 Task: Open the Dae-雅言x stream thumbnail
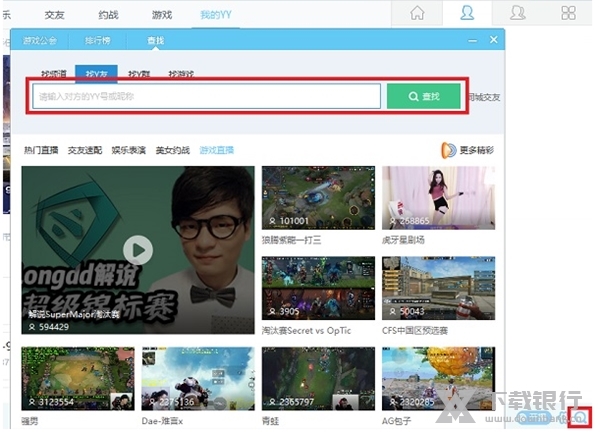(198, 379)
